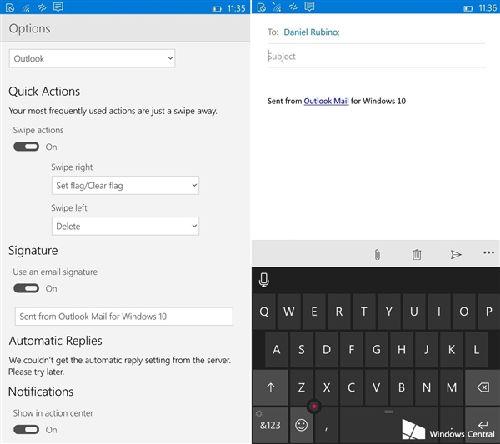Tap the notification message icon in Options status bar
This screenshot has height=444, width=500.
tap(58, 7)
